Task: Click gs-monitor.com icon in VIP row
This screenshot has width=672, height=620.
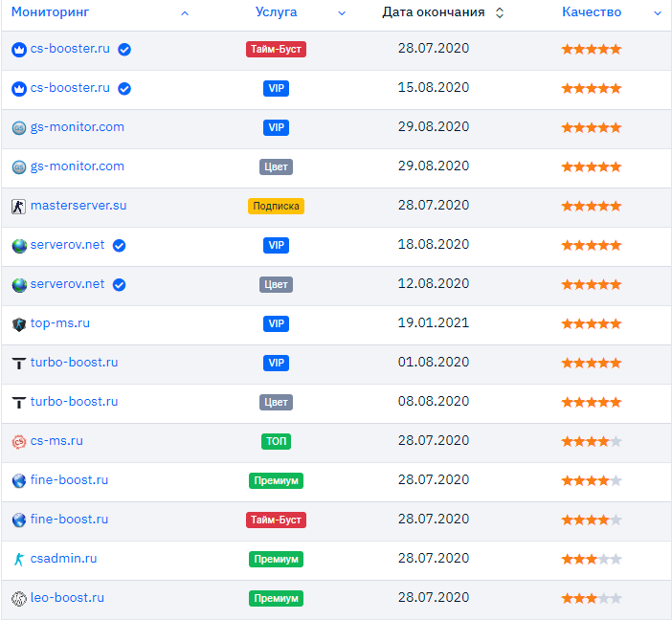Action: (19, 127)
